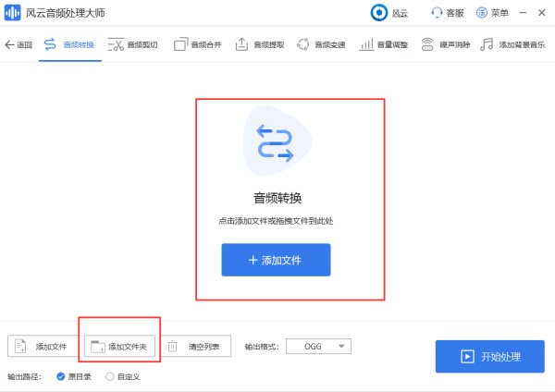The width and height of the screenshot is (555, 392).
Task: Close the application window
Action: pyautogui.click(x=541, y=13)
